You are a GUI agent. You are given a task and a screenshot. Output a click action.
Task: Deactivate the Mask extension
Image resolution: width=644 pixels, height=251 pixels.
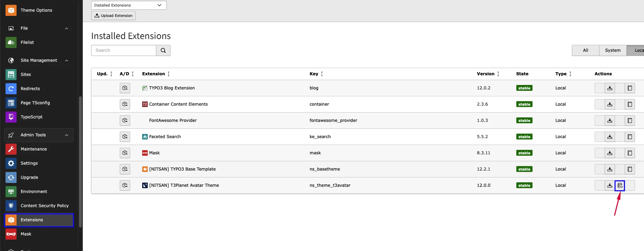click(x=125, y=153)
